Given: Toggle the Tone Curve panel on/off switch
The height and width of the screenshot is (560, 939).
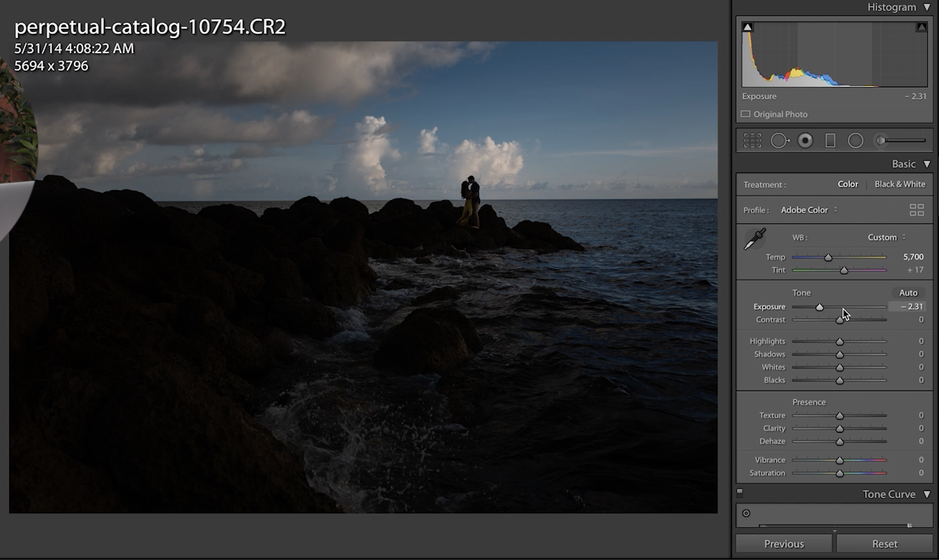Looking at the screenshot, I should (x=740, y=492).
